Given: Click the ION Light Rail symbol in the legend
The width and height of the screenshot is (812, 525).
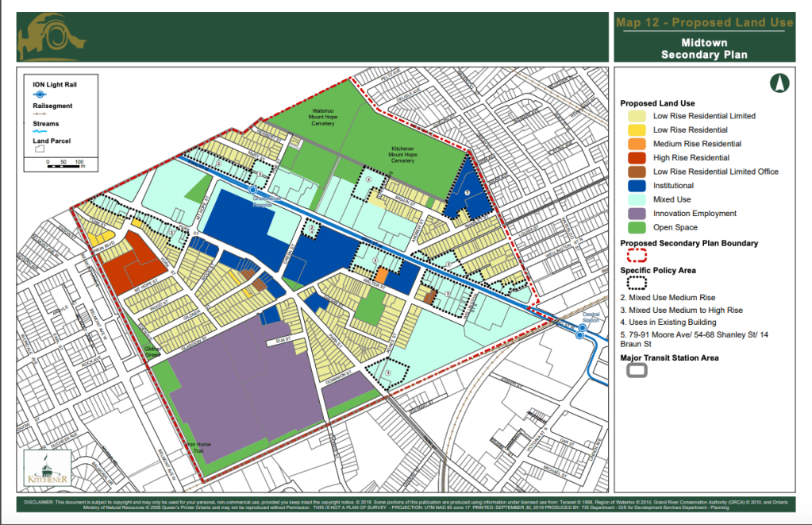Looking at the screenshot, I should [40, 94].
